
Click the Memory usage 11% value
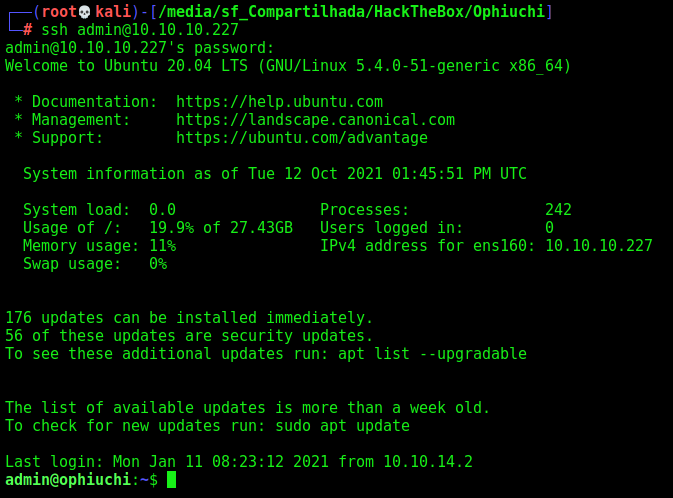click(x=163, y=246)
